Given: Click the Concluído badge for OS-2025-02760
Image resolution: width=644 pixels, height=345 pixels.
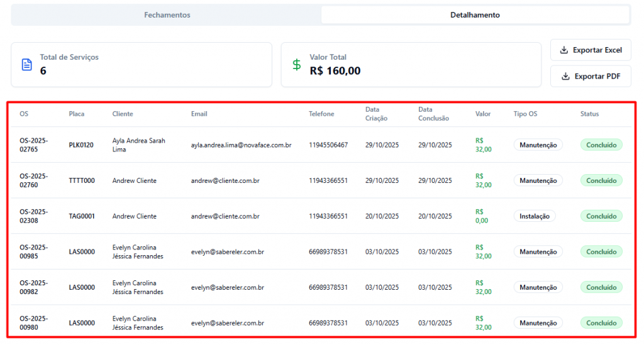Looking at the screenshot, I should (x=601, y=181).
